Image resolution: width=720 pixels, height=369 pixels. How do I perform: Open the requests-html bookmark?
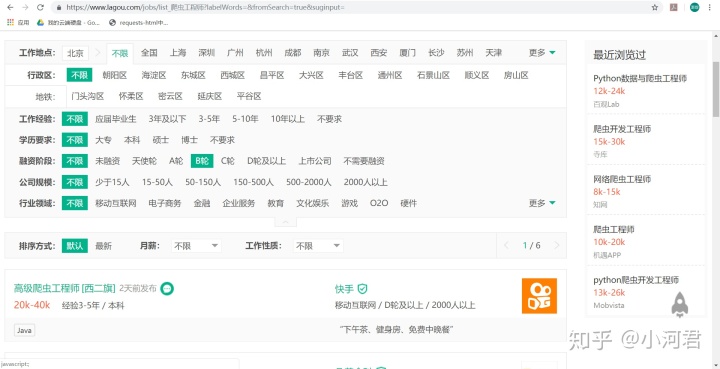139,22
